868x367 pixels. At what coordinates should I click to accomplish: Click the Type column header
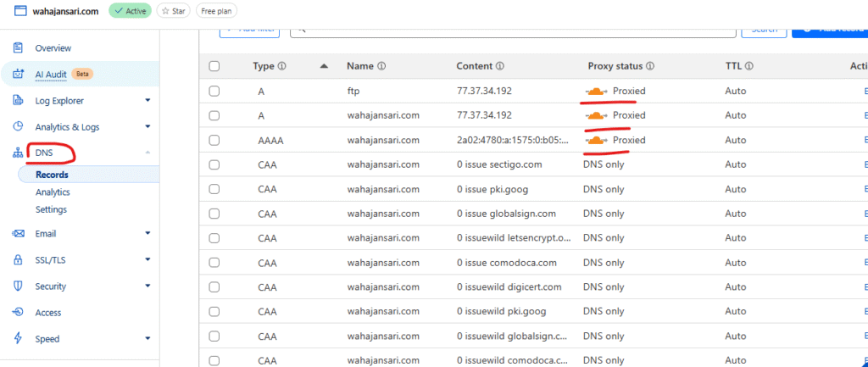pos(264,66)
